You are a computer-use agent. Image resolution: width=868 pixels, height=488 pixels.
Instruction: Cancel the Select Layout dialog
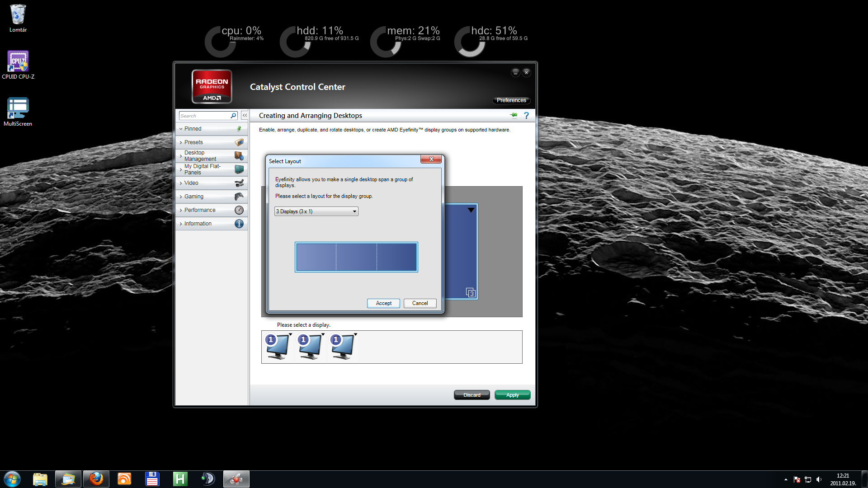(420, 303)
